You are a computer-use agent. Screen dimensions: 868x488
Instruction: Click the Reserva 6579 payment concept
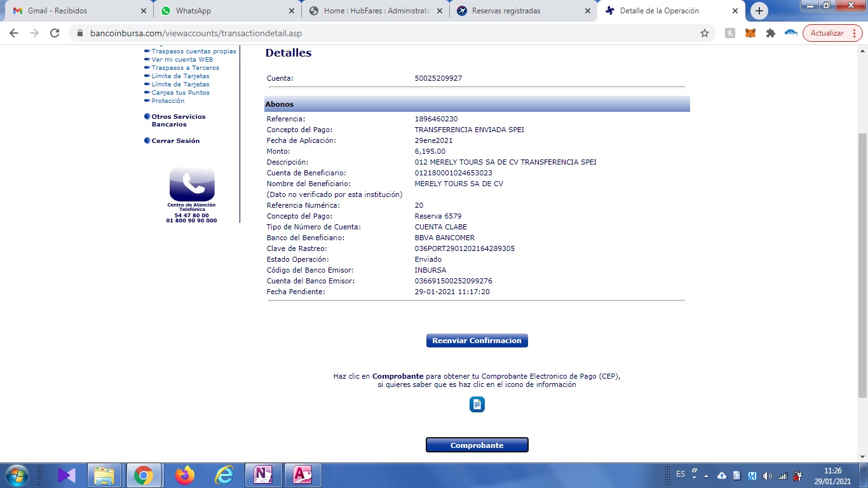click(x=438, y=216)
